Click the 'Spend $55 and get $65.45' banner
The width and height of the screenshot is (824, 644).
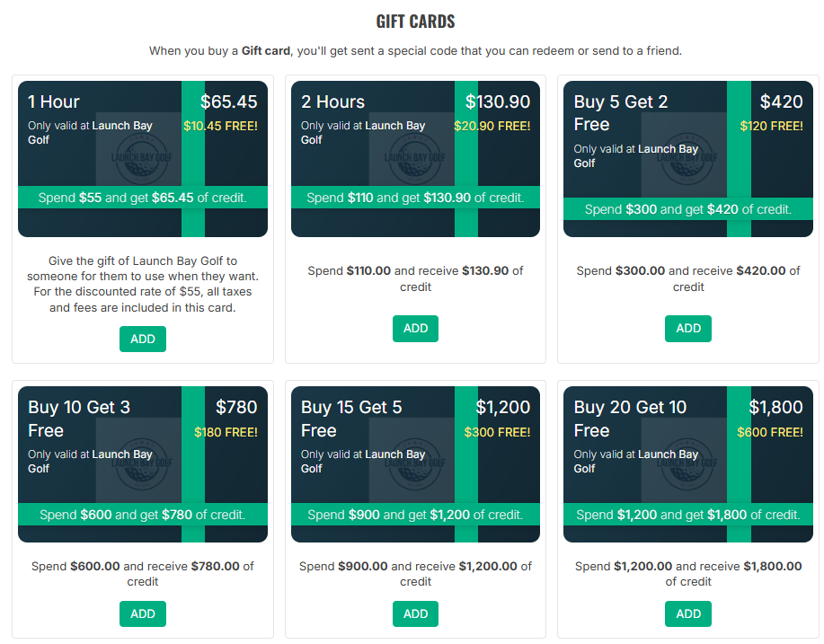click(x=142, y=198)
